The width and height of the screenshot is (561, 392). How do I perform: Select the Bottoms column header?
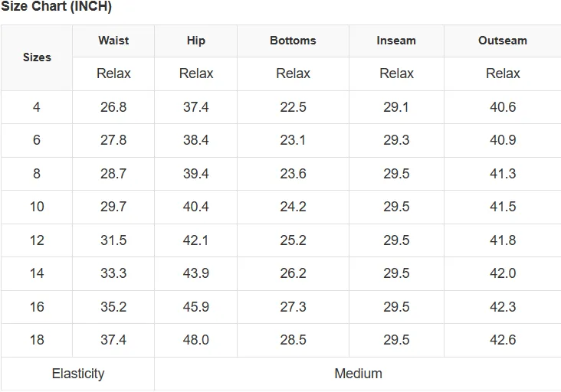click(293, 41)
